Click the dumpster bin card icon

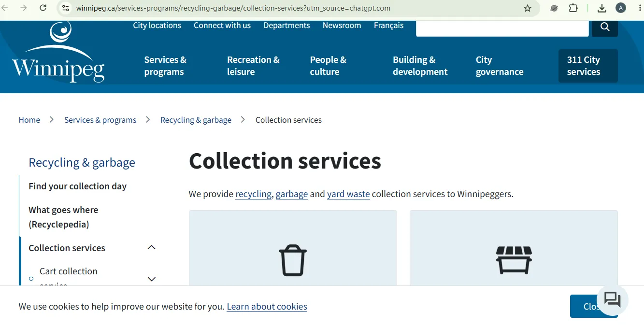coord(514,260)
